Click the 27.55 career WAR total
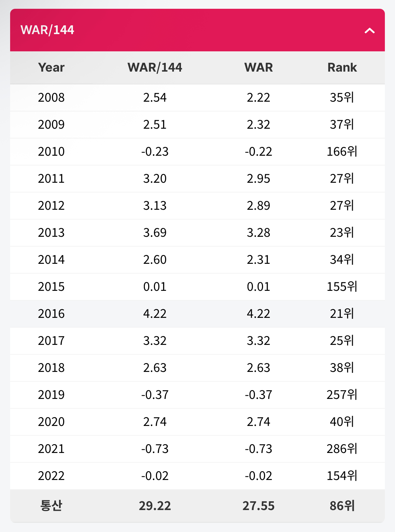Image resolution: width=395 pixels, height=532 pixels. [258, 506]
